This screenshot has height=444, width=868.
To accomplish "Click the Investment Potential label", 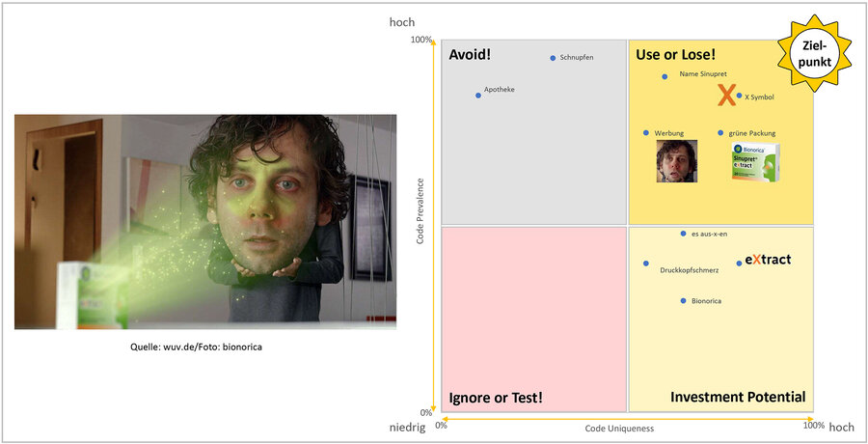I will click(x=737, y=398).
